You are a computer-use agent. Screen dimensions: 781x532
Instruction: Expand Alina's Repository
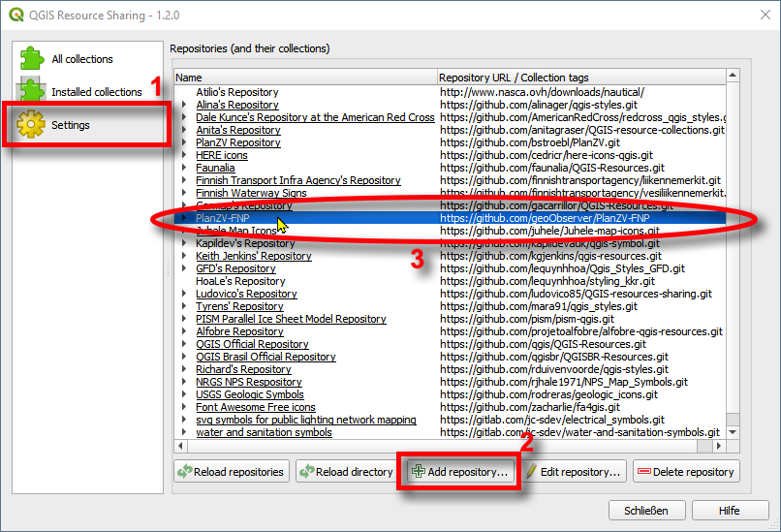(184, 105)
